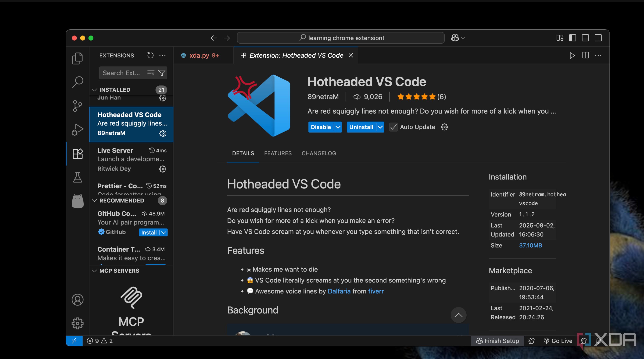Open the fiverr link

click(x=376, y=291)
